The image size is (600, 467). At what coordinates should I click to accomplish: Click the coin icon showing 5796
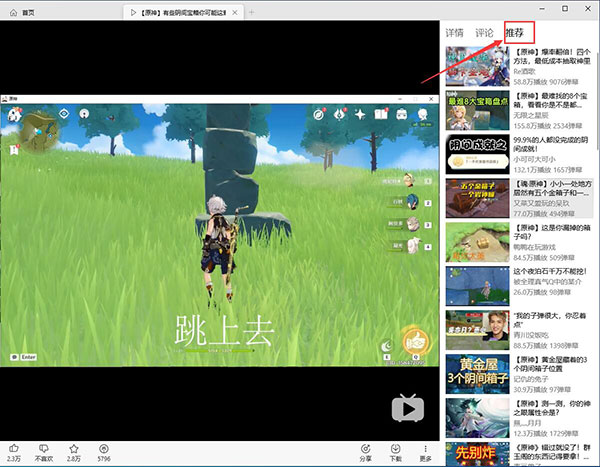pyautogui.click(x=102, y=447)
